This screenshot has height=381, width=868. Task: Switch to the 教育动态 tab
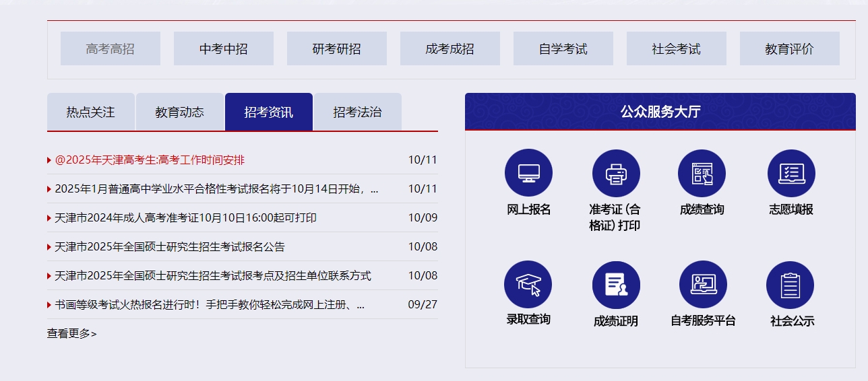click(180, 112)
